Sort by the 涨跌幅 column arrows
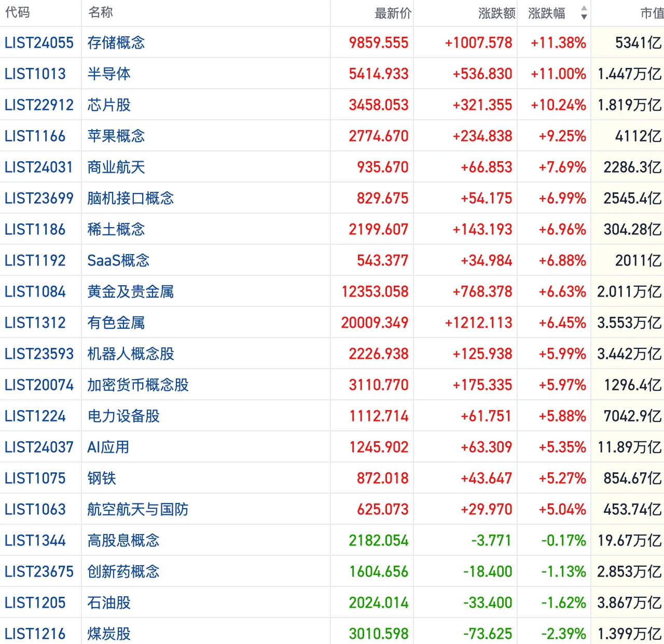 coord(584,13)
